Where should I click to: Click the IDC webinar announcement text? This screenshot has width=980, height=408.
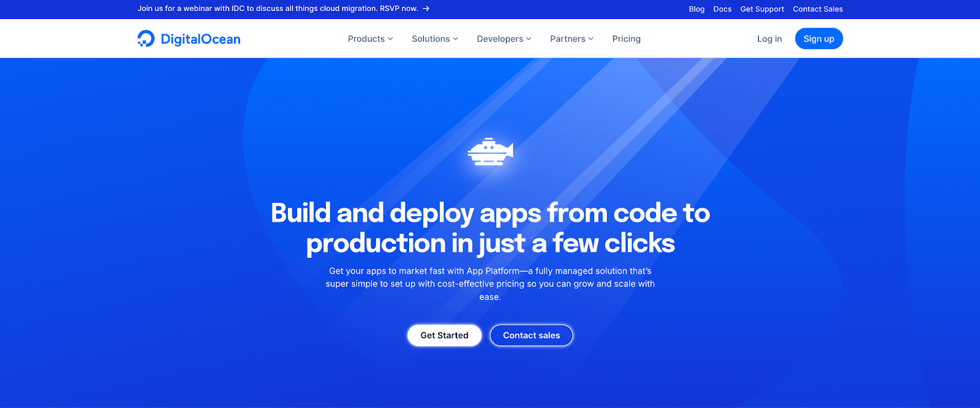pyautogui.click(x=277, y=9)
